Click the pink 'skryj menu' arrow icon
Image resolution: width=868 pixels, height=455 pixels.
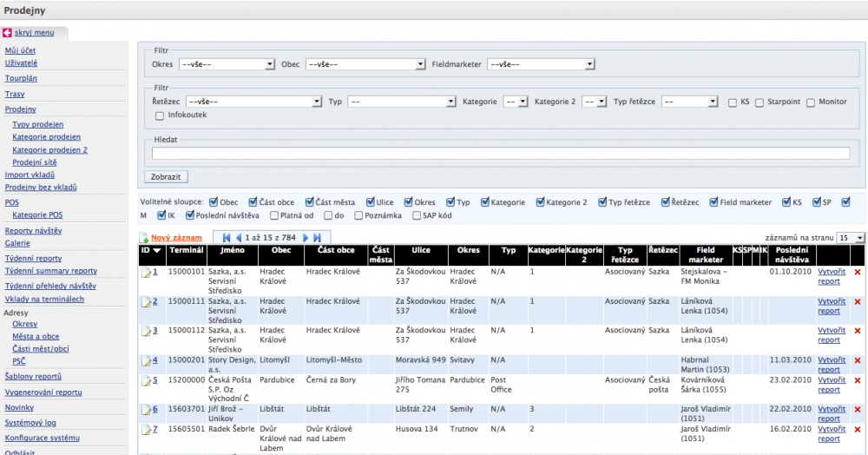[7, 33]
